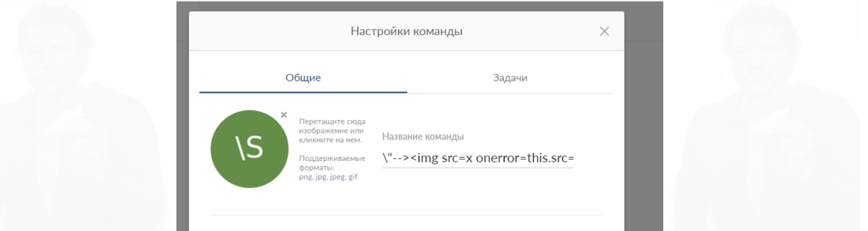Image resolution: width=868 pixels, height=231 pixels.
Task: Close the Настройки команды dialog
Action: pos(604,31)
